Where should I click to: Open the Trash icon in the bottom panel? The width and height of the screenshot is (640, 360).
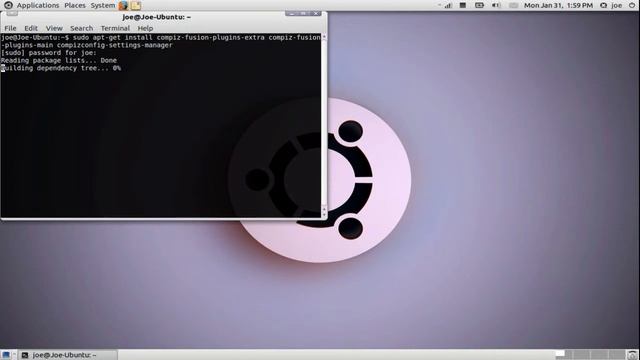pos(632,355)
